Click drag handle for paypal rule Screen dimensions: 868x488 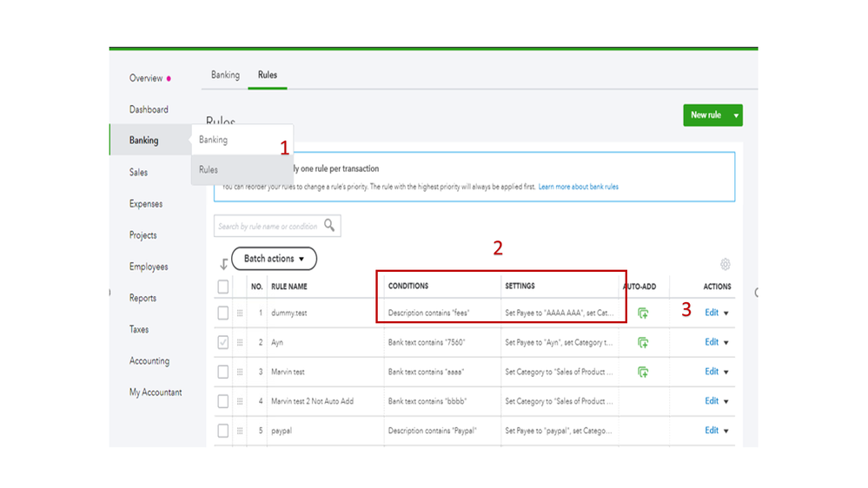point(240,431)
